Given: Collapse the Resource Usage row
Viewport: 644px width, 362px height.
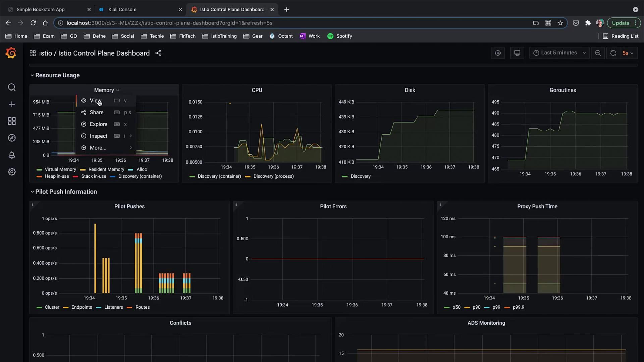Looking at the screenshot, I should (x=57, y=75).
